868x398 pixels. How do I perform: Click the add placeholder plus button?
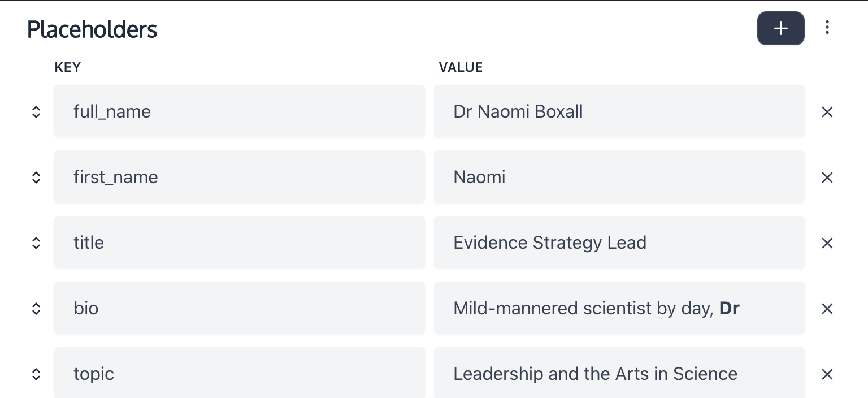(780, 28)
